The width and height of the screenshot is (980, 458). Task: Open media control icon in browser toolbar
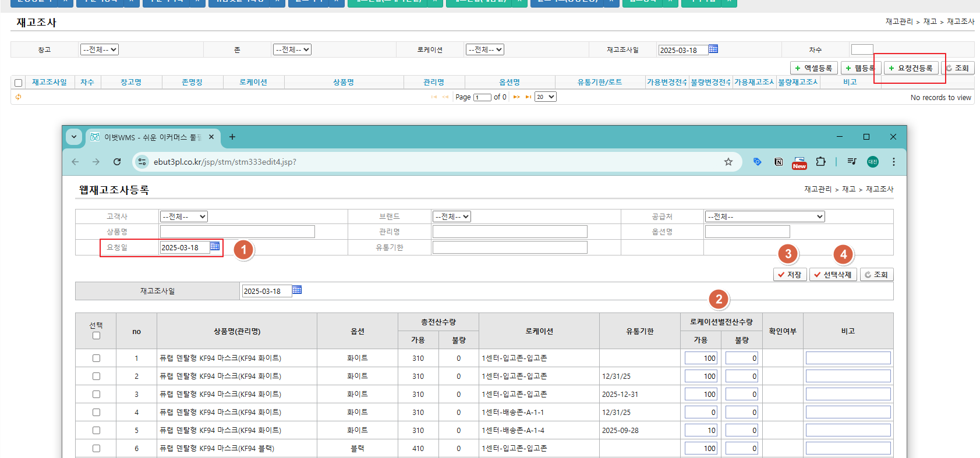852,162
